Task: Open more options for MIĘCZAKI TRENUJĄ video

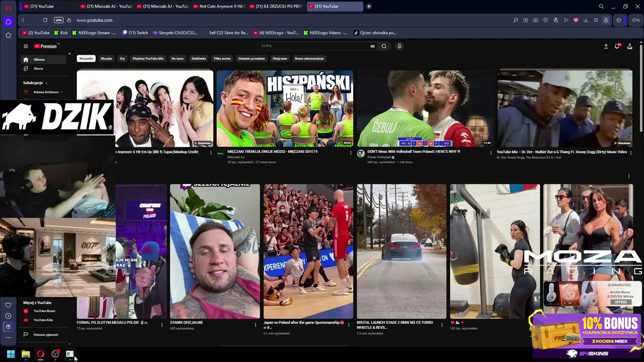Action: click(x=351, y=153)
